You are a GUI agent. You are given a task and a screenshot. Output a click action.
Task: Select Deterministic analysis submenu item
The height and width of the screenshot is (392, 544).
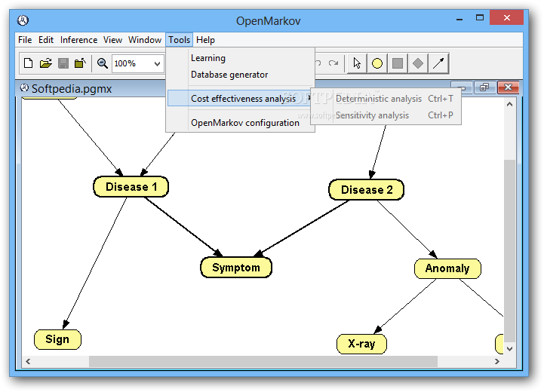point(386,99)
